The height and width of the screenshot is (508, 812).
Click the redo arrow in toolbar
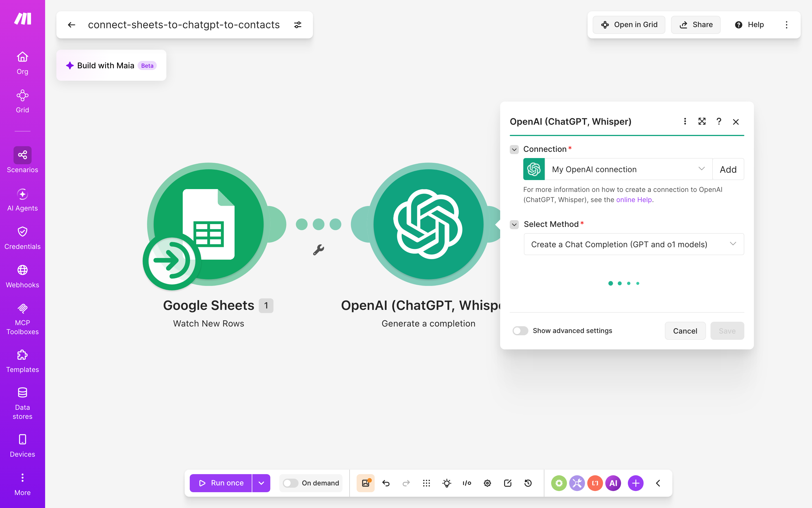click(x=406, y=483)
